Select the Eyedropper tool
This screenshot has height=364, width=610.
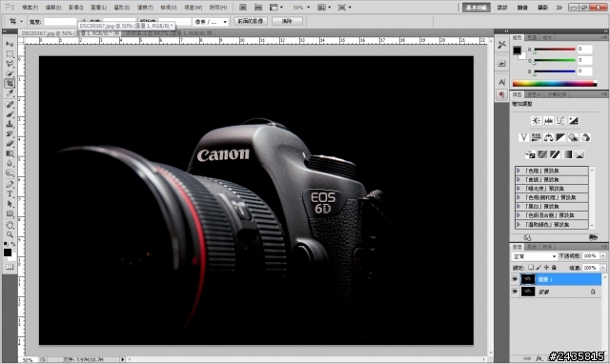pos(10,93)
